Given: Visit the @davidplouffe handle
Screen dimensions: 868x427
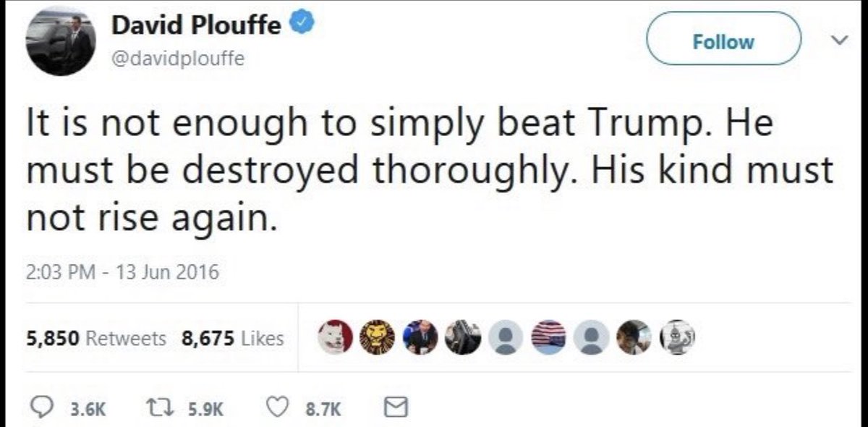Looking at the screenshot, I should click(x=177, y=59).
